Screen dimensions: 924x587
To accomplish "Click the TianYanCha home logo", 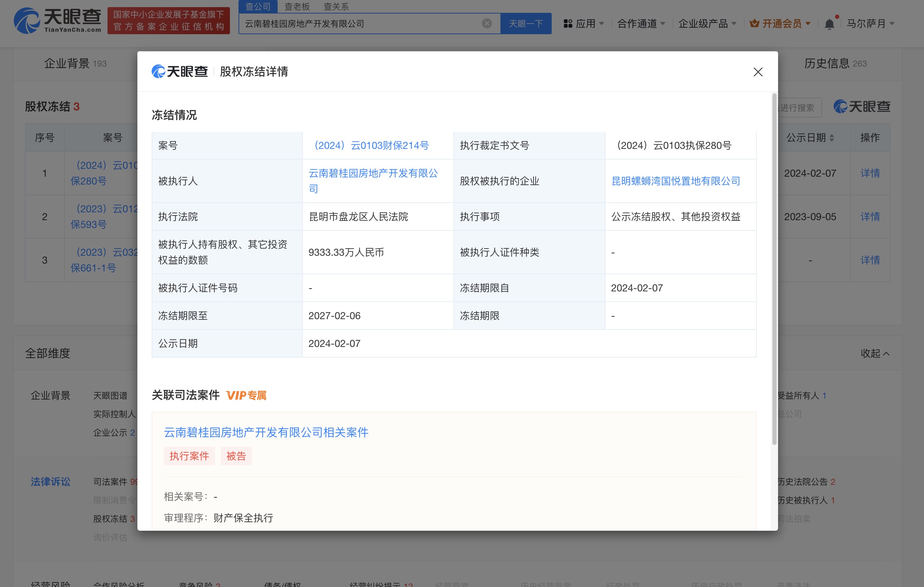I will 58,20.
